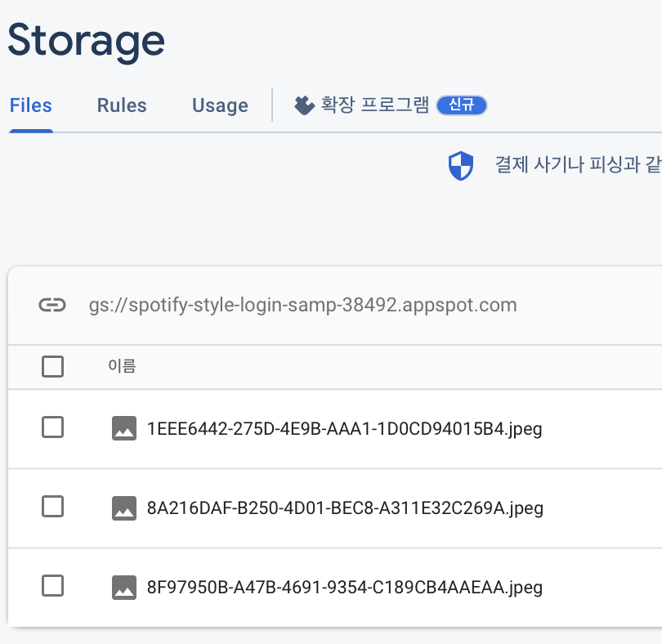The image size is (662, 644).
Task: Switch to the Rules tab
Action: click(x=121, y=105)
